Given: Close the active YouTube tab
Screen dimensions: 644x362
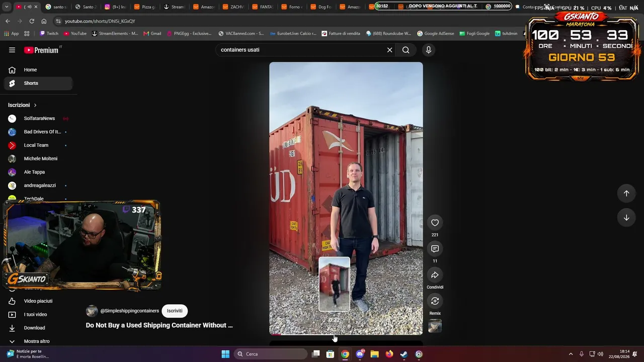Looking at the screenshot, I should click(x=36, y=7).
